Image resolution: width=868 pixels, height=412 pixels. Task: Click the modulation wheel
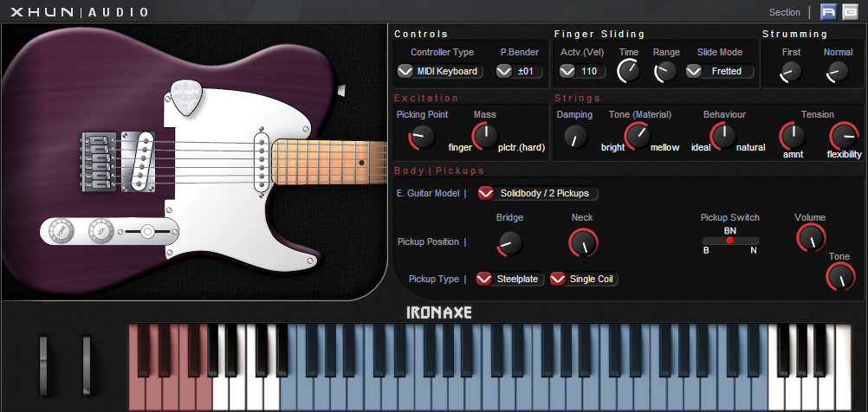(87, 365)
